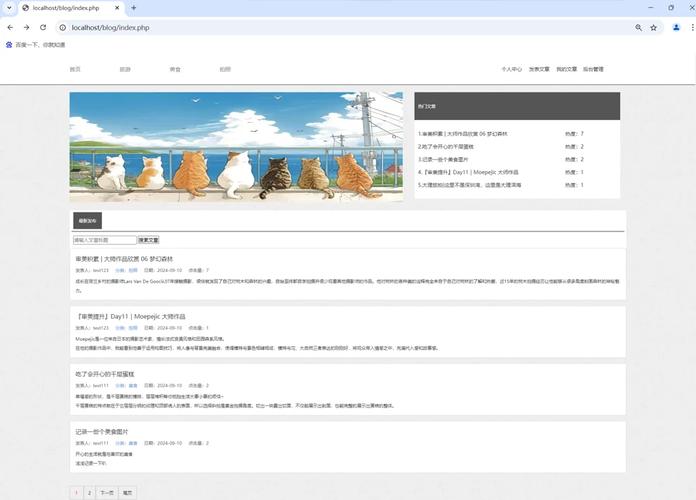Open the 旅游 navigation category
This screenshot has width=696, height=500.
coord(125,70)
